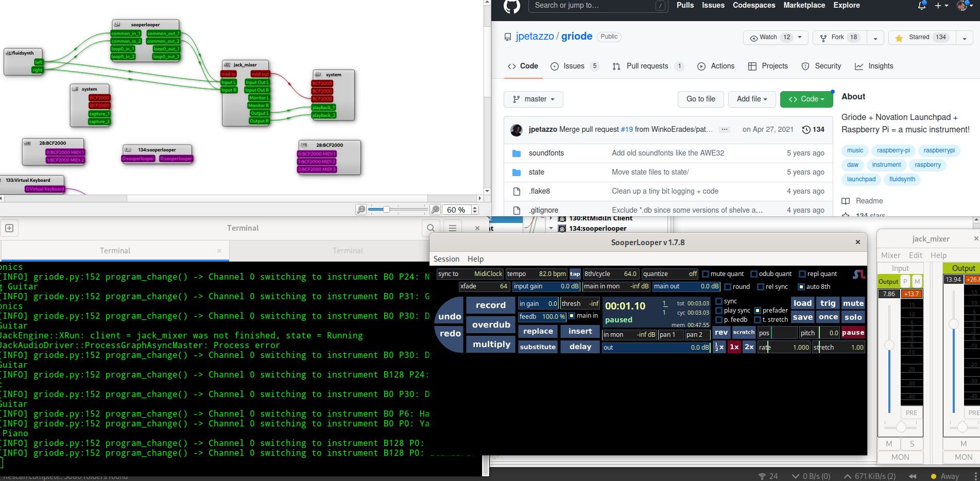Image resolution: width=980 pixels, height=481 pixels.
Task: Collapse the 134:sooperlooper tree item
Action: (x=551, y=228)
